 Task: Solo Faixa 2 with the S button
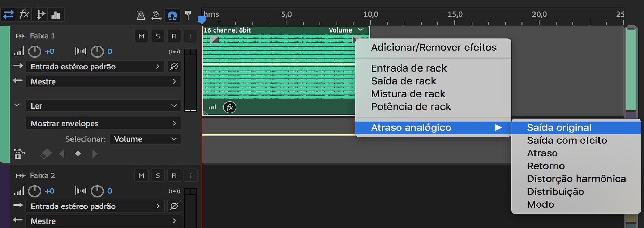pos(158,176)
